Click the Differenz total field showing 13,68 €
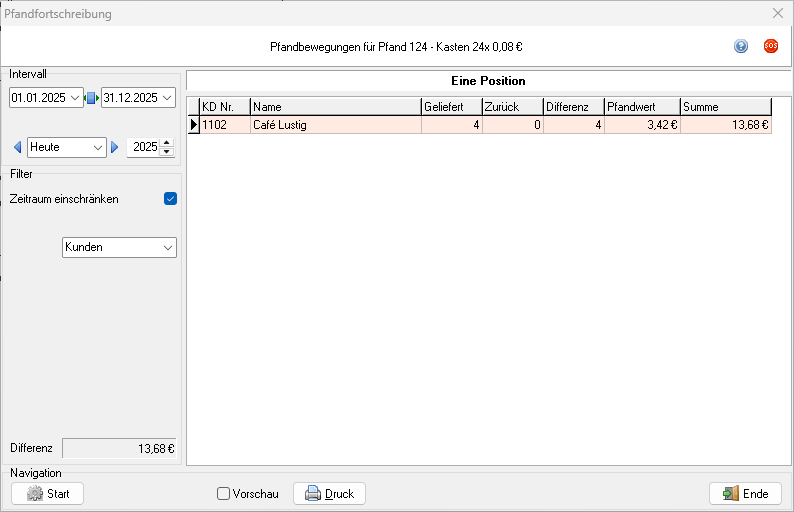The width and height of the screenshot is (794, 512). [120, 449]
